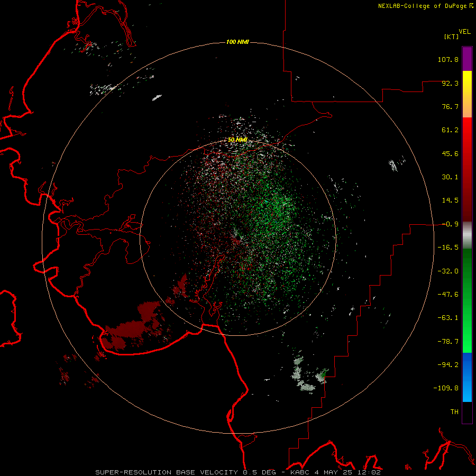This screenshot has width=476, height=476.
Task: Click the -63.1 velocity scale value
Action: click(x=448, y=318)
